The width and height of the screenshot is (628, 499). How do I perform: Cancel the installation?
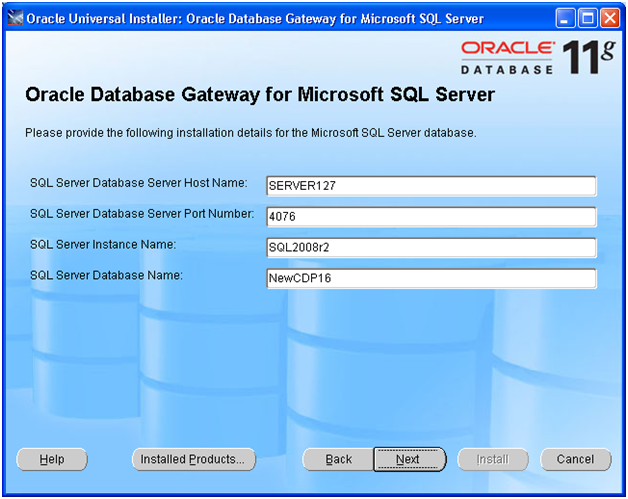(576, 459)
